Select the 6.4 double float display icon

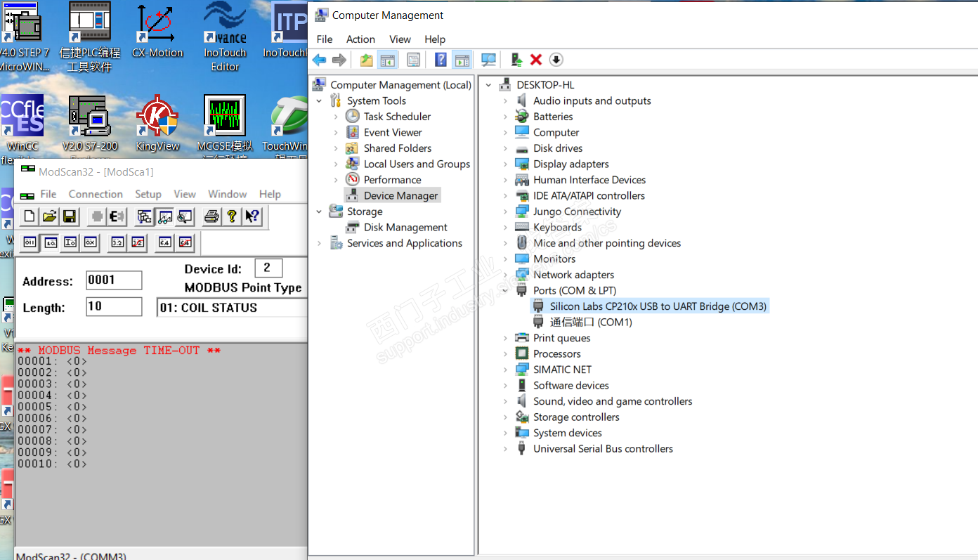(x=164, y=242)
